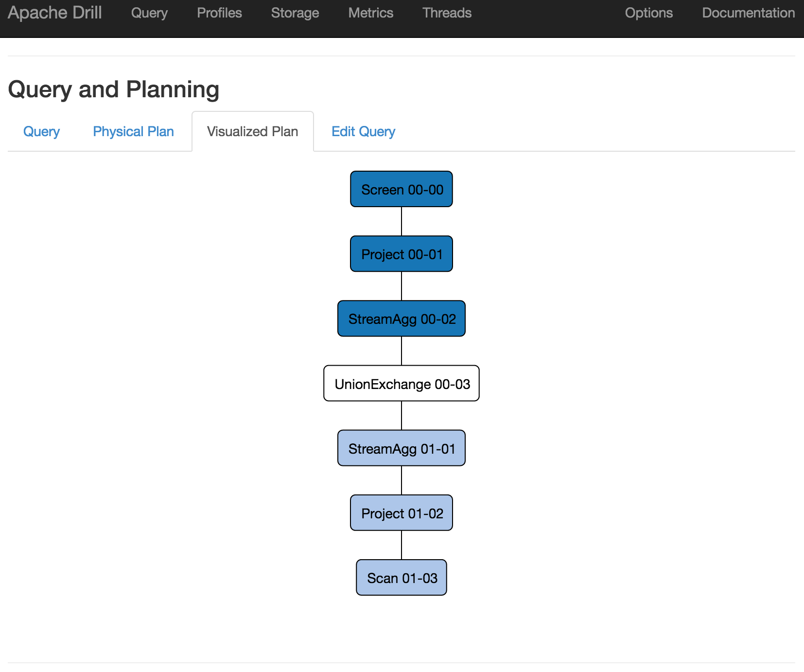
Task: Select the UnionExchange 00-03 node
Action: point(402,384)
